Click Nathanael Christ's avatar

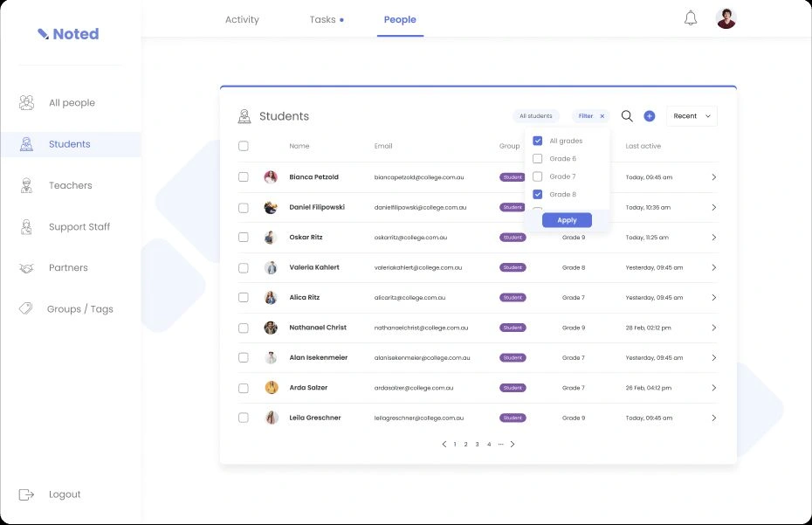tap(271, 328)
